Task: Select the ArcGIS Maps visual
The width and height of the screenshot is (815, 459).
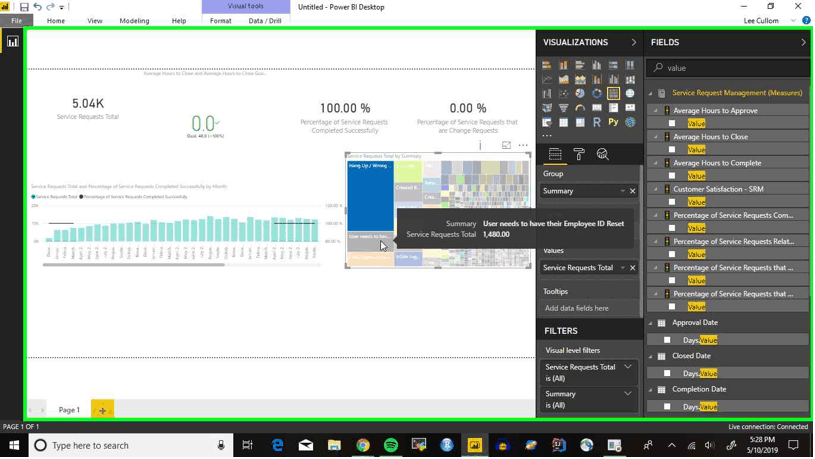Action: click(x=630, y=123)
